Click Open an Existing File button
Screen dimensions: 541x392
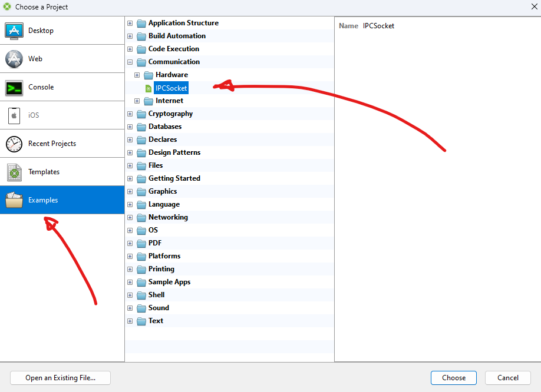(60, 378)
